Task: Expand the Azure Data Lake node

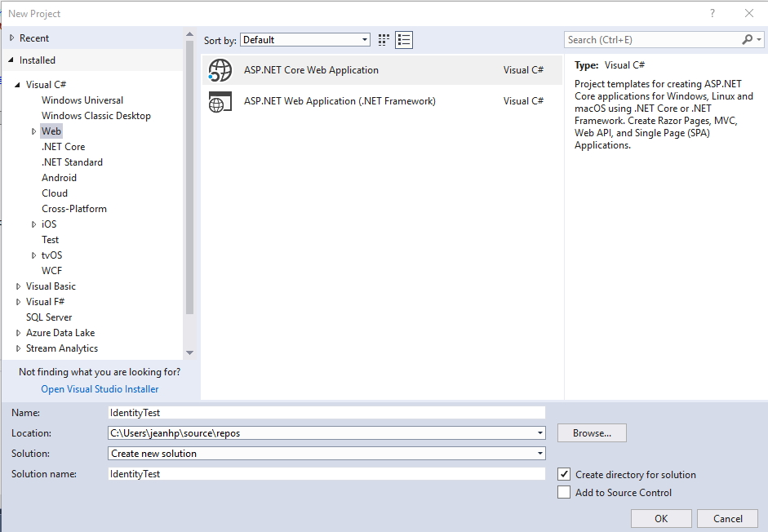Action: 18,333
